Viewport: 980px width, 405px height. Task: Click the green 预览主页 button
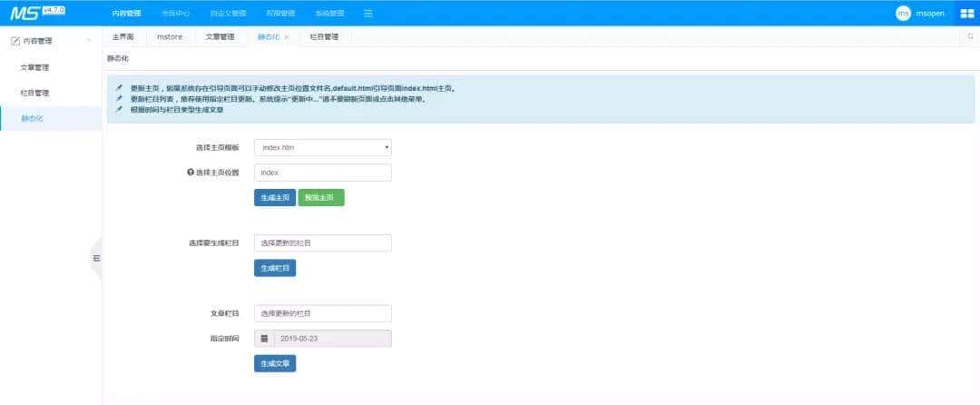(x=321, y=197)
